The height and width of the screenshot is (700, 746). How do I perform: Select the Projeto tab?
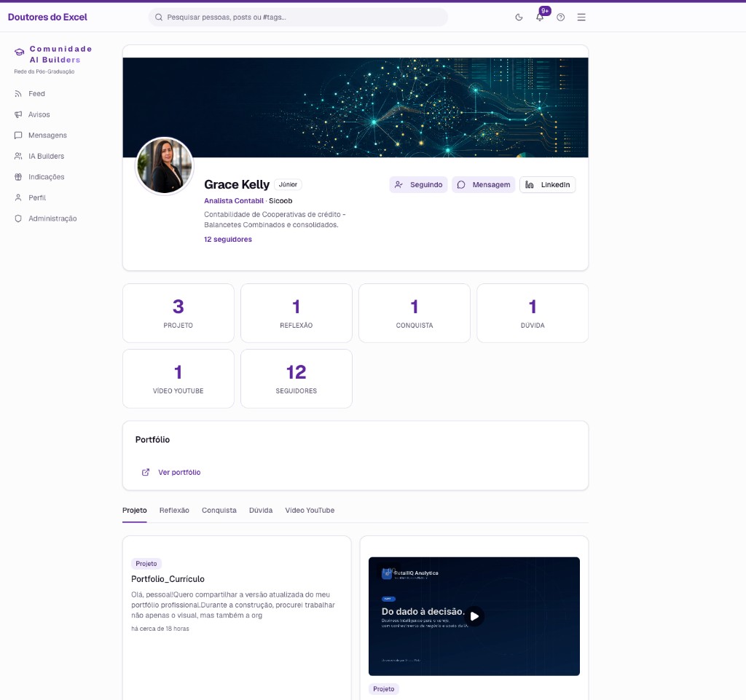click(x=135, y=511)
